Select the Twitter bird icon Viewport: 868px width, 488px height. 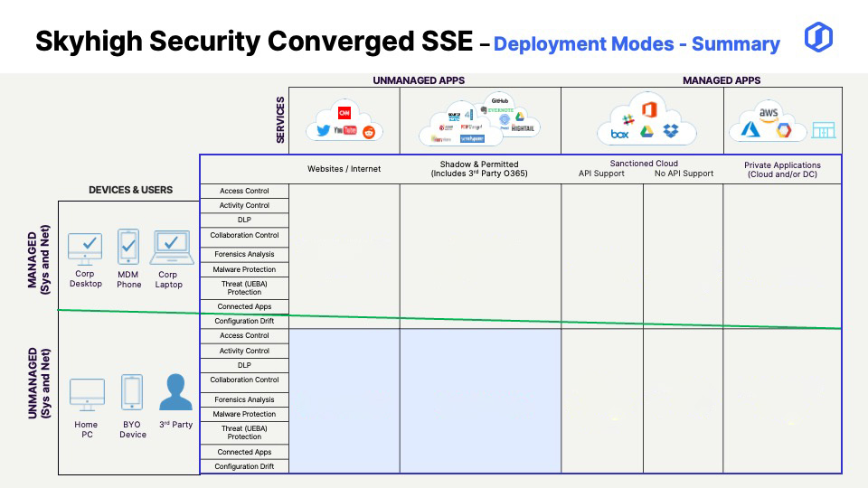pyautogui.click(x=323, y=131)
